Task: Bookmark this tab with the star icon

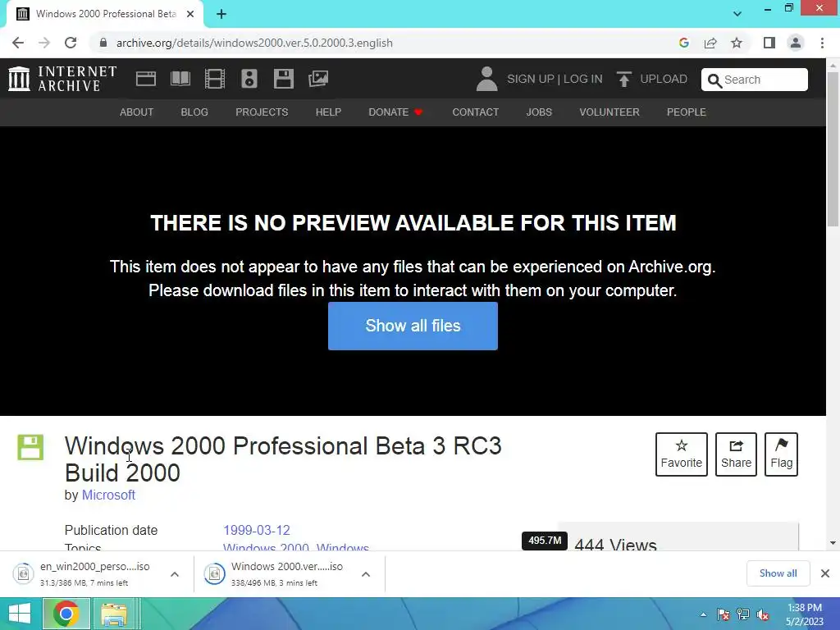Action: click(737, 43)
